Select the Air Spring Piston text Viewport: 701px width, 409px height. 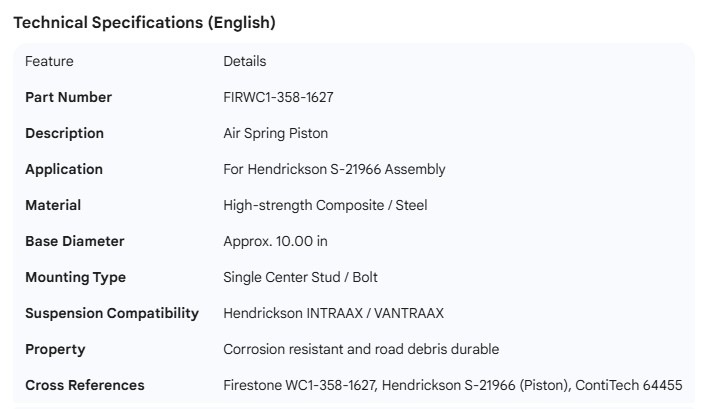pos(275,133)
